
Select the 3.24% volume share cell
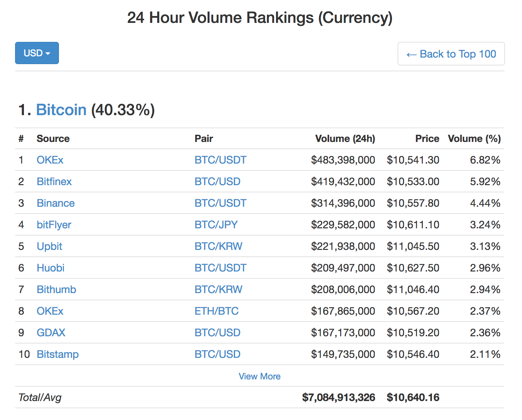pos(485,225)
